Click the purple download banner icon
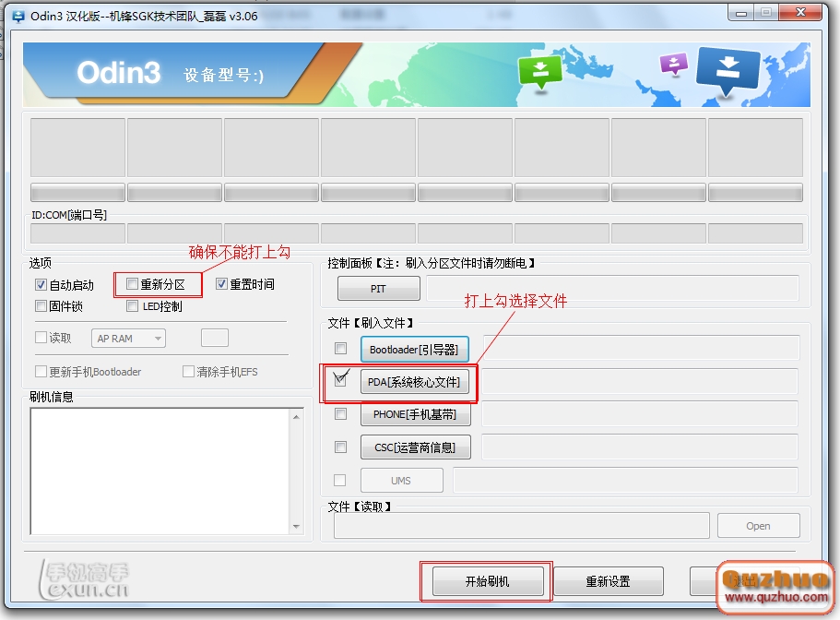The height and width of the screenshot is (620, 840). click(673, 64)
